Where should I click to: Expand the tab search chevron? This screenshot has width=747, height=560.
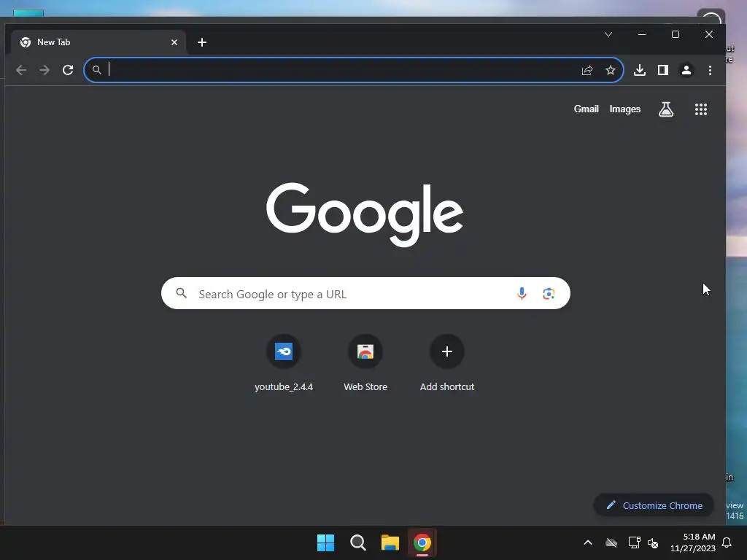[608, 34]
